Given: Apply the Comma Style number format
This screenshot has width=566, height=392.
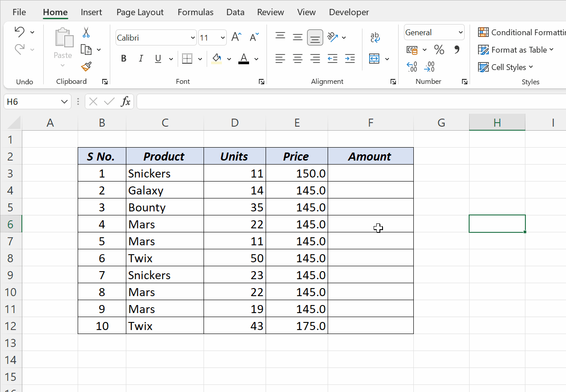Looking at the screenshot, I should 457,50.
